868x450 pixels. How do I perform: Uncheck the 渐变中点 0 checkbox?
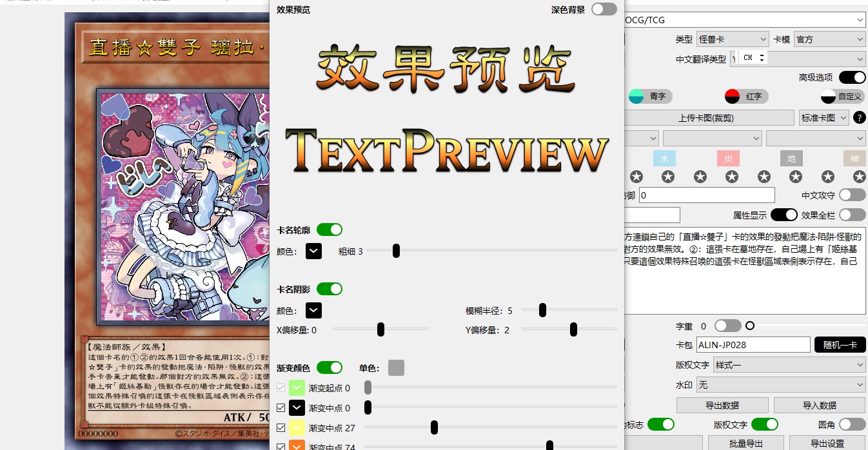(281, 407)
